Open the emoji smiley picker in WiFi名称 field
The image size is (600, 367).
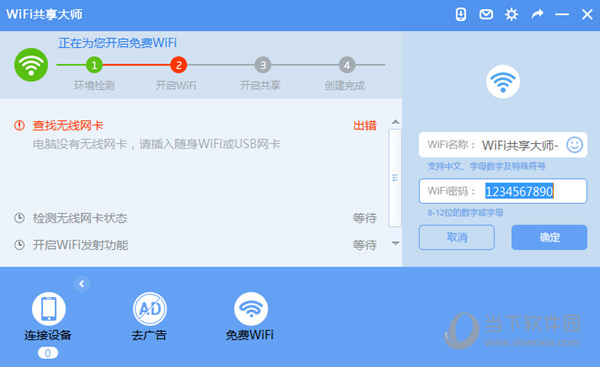pyautogui.click(x=574, y=145)
